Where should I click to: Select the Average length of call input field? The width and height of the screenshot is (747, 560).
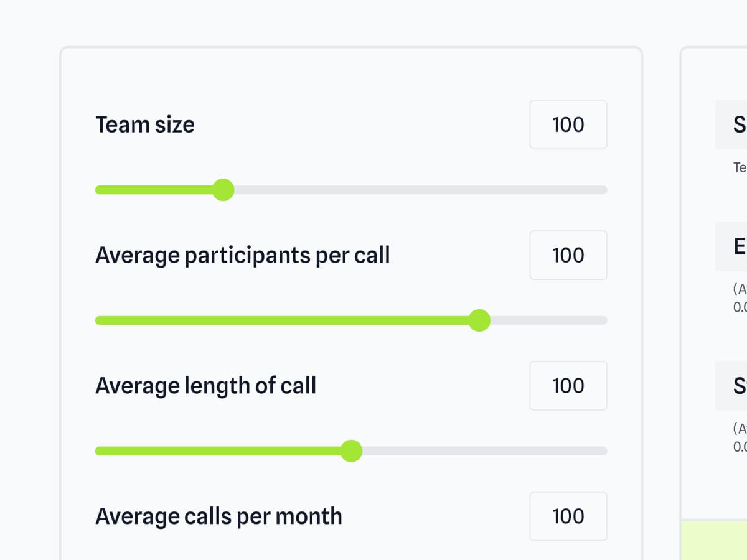click(x=568, y=386)
